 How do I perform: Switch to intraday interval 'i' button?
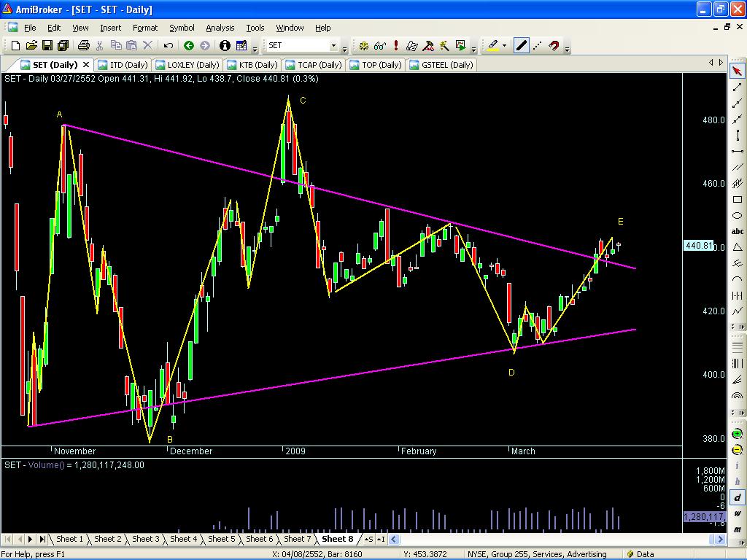(x=737, y=466)
